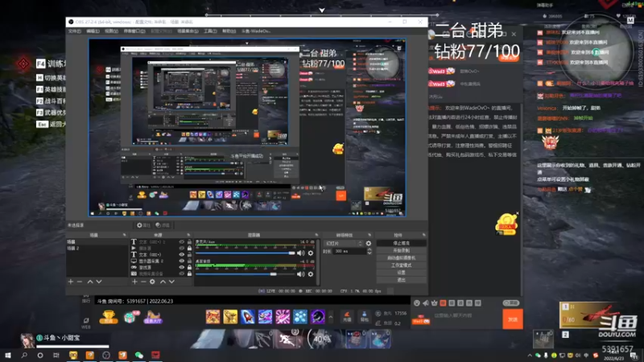Adjust the second mixer channel volume slider
Image resolution: width=644 pixels, height=362 pixels.
[246, 274]
